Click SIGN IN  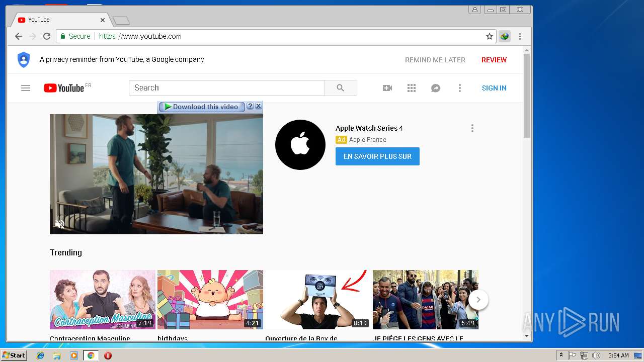tap(494, 88)
